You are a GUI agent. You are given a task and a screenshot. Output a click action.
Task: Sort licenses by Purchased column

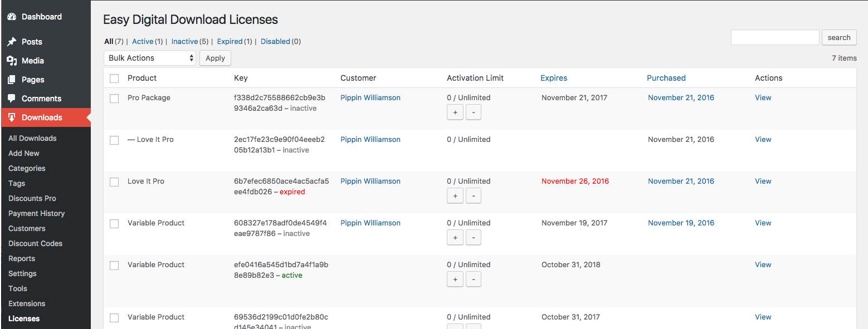click(666, 78)
